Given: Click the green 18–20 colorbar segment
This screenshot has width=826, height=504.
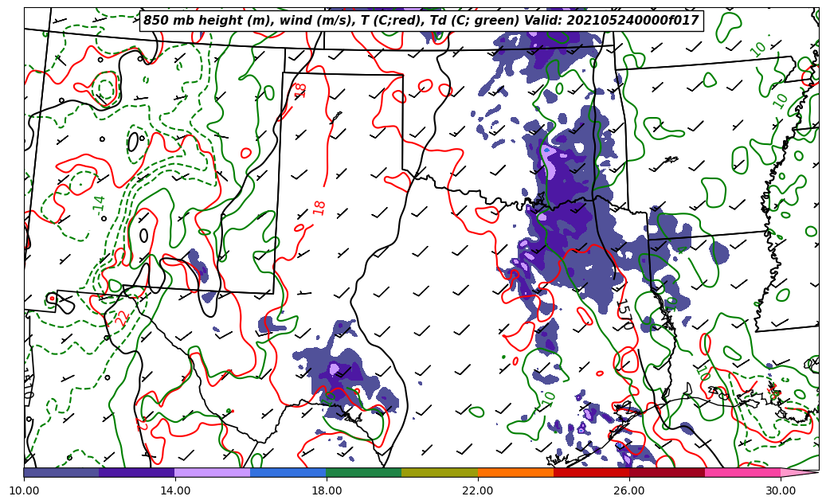Looking at the screenshot, I should [x=364, y=472].
